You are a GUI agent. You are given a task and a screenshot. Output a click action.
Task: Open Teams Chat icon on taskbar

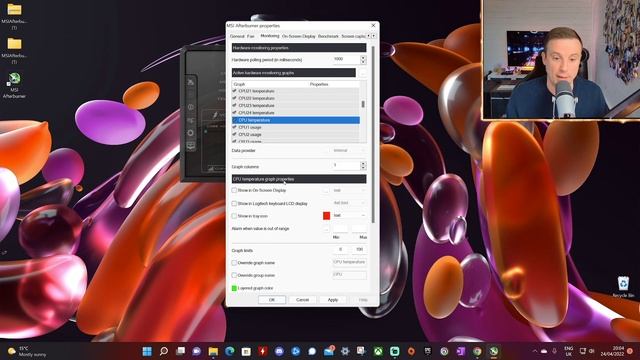[197, 351]
